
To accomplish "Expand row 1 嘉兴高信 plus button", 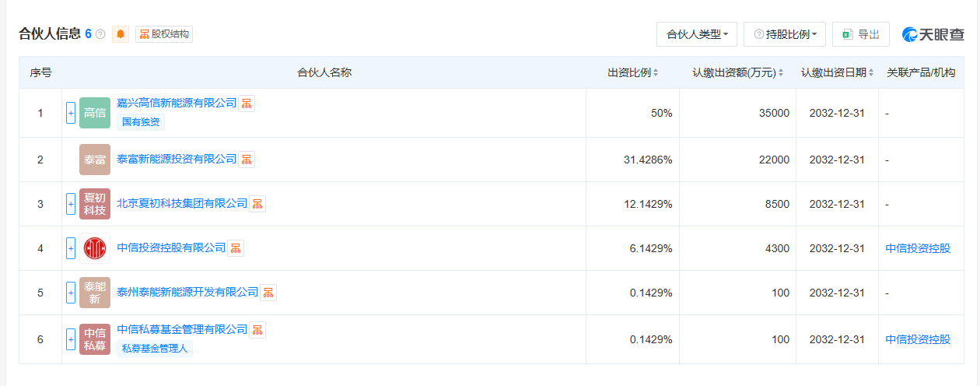I will pos(71,113).
